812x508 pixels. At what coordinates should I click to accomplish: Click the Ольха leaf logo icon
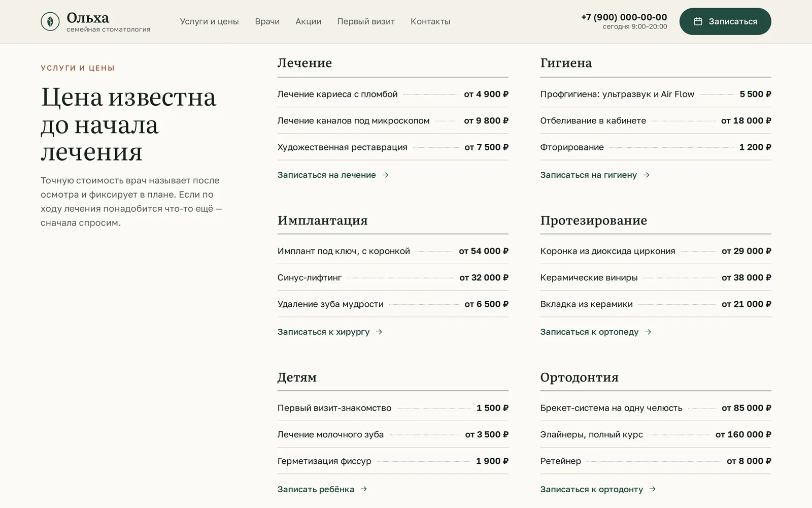point(50,21)
